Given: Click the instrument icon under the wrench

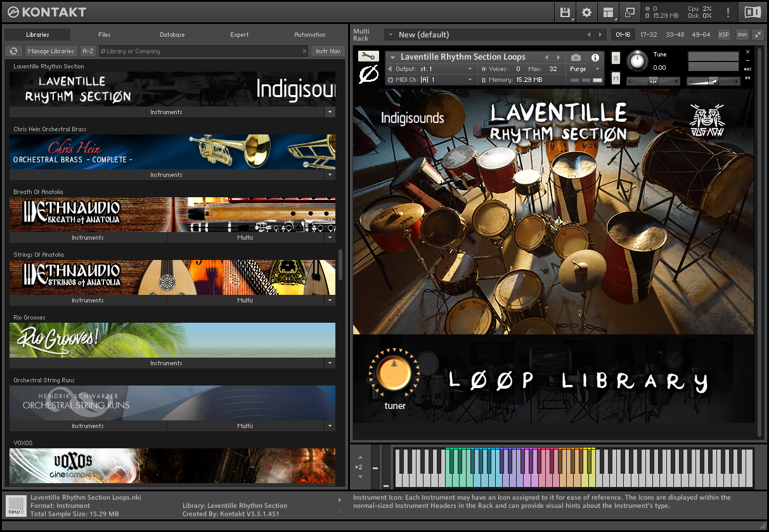Looking at the screenshot, I should 368,75.
